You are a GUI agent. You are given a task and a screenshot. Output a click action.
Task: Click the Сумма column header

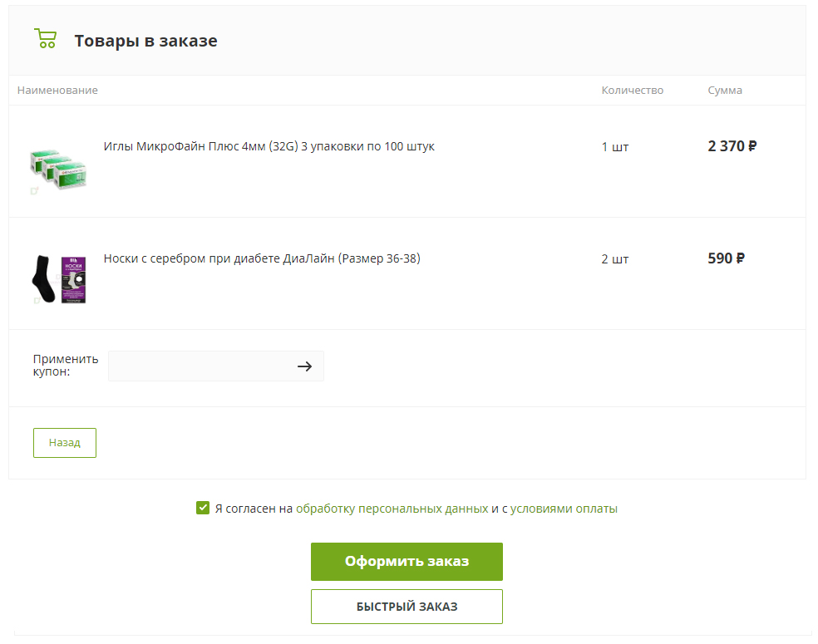tap(725, 91)
